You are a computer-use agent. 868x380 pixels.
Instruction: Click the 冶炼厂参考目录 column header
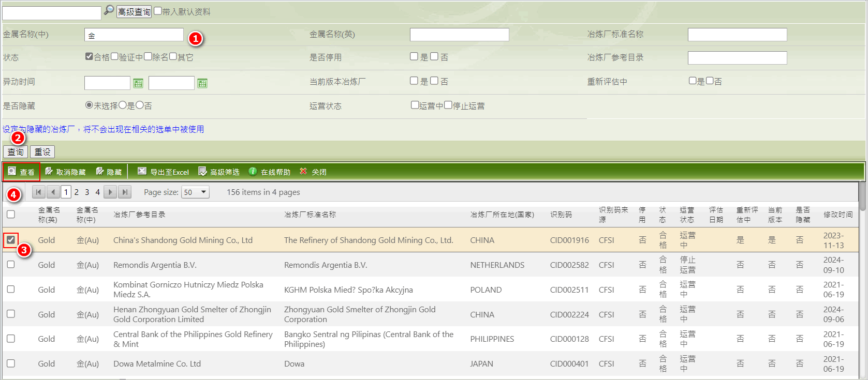tap(139, 215)
